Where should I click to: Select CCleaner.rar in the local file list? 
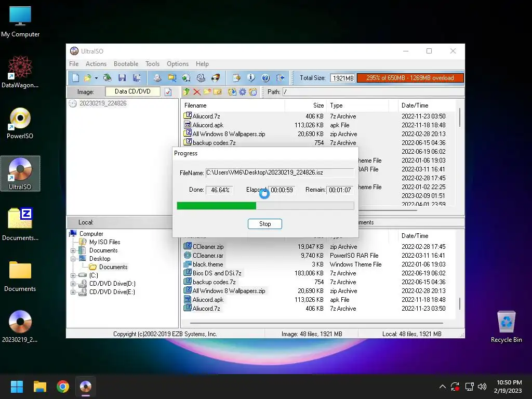pyautogui.click(x=208, y=256)
